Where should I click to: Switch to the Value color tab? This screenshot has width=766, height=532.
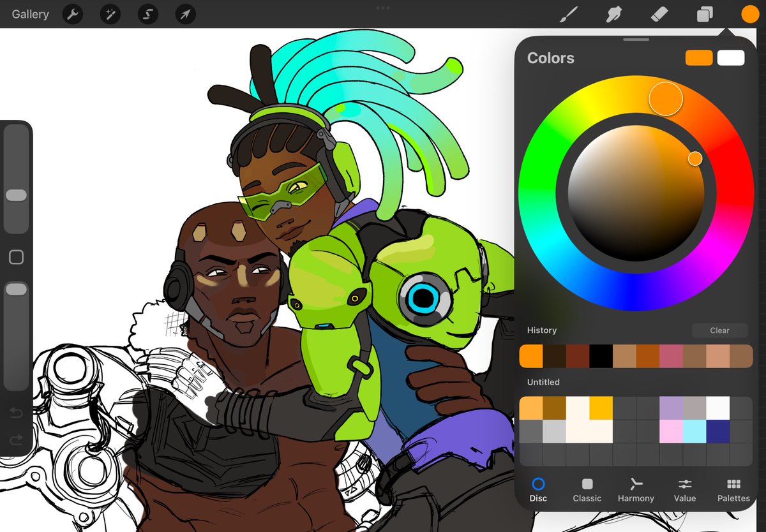[685, 490]
